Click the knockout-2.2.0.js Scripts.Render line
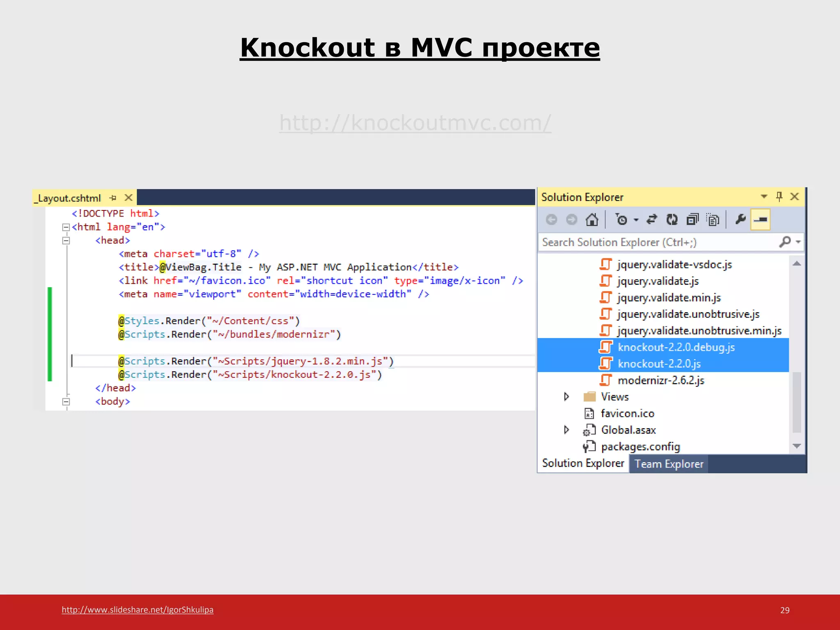This screenshot has width=840, height=630. click(250, 375)
